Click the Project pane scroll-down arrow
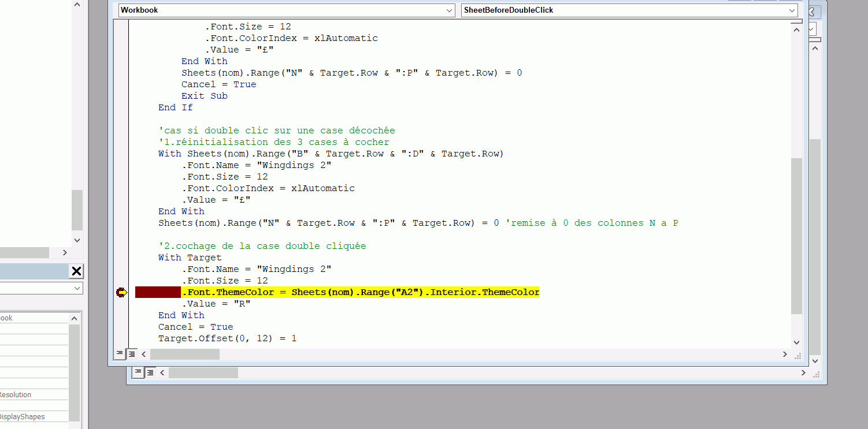 (x=77, y=240)
